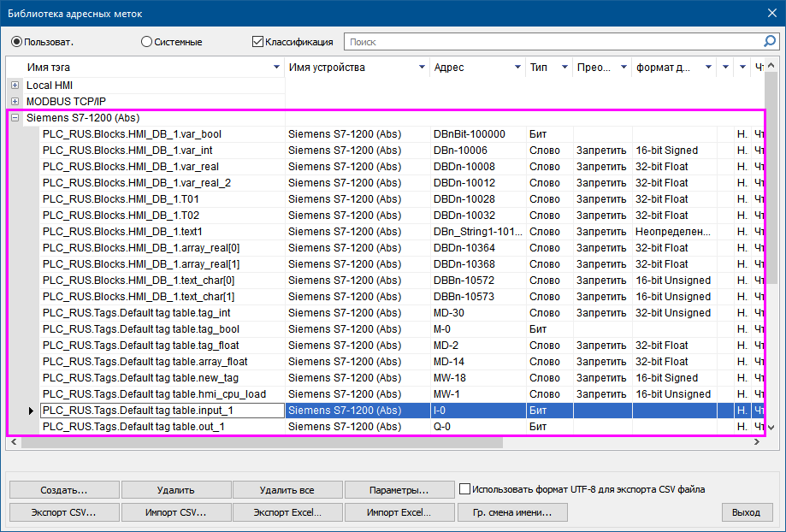
Task: Open Параметры... dialog button
Action: pyautogui.click(x=399, y=490)
